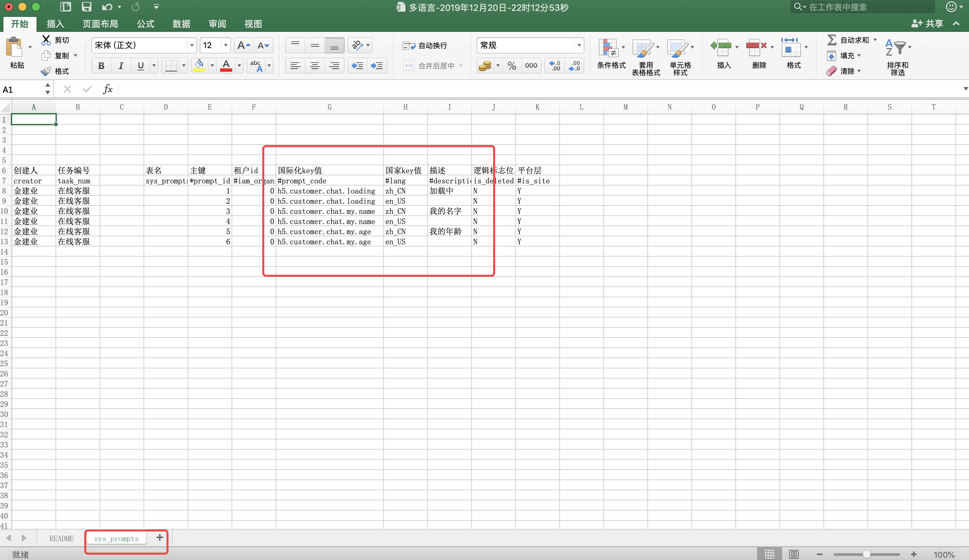The height and width of the screenshot is (560, 969).
Task: Click the Insert cells icon
Action: 722,47
